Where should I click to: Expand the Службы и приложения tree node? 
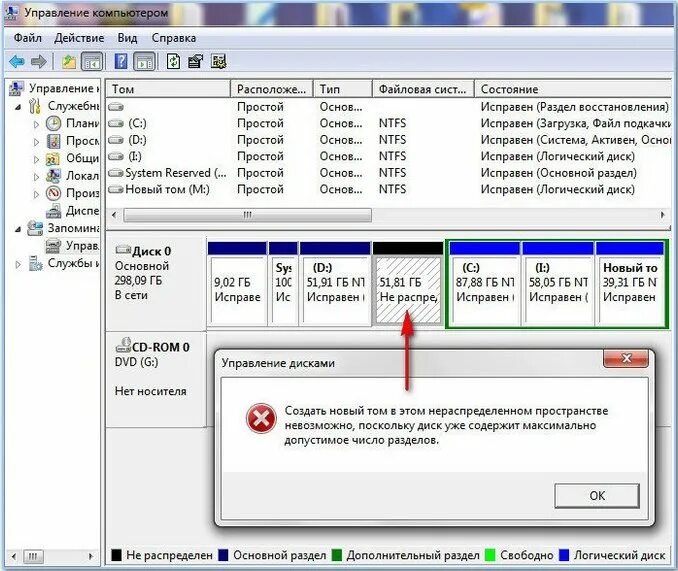coord(18,264)
